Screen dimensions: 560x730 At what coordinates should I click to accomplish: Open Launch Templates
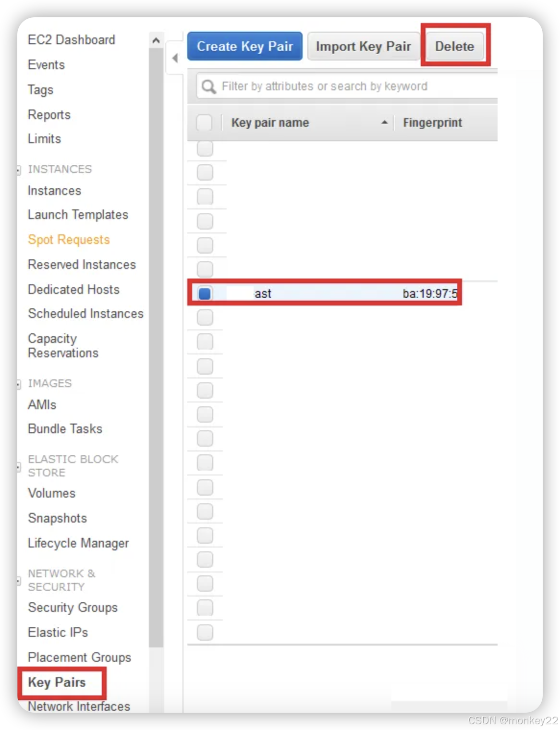78,215
